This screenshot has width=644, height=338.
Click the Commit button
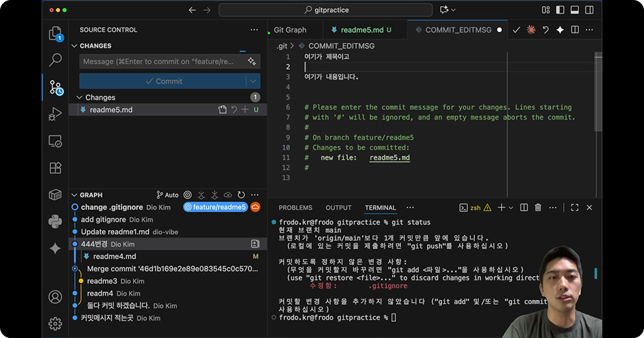[163, 81]
